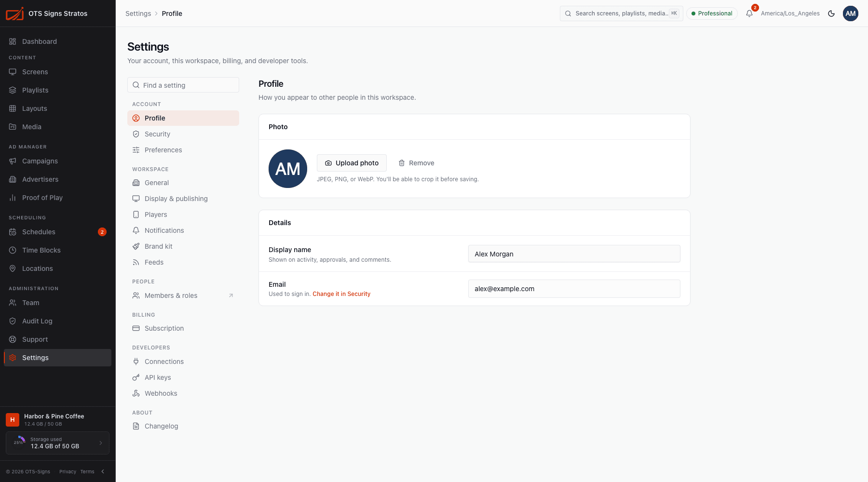Click the Professional plan badge

pyautogui.click(x=712, y=13)
